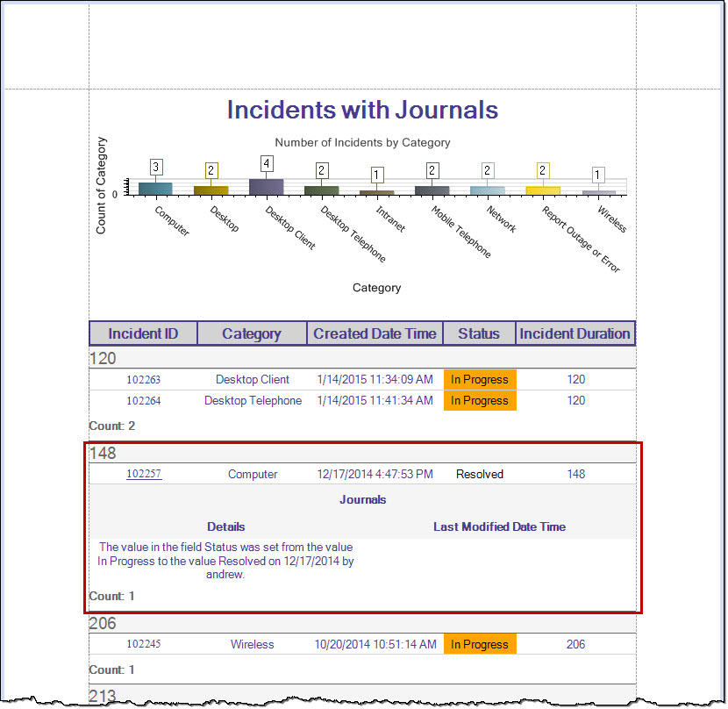Click date 10/20/2014 10:51:14 AM
Viewport: 728px width, 709px height.
point(375,644)
